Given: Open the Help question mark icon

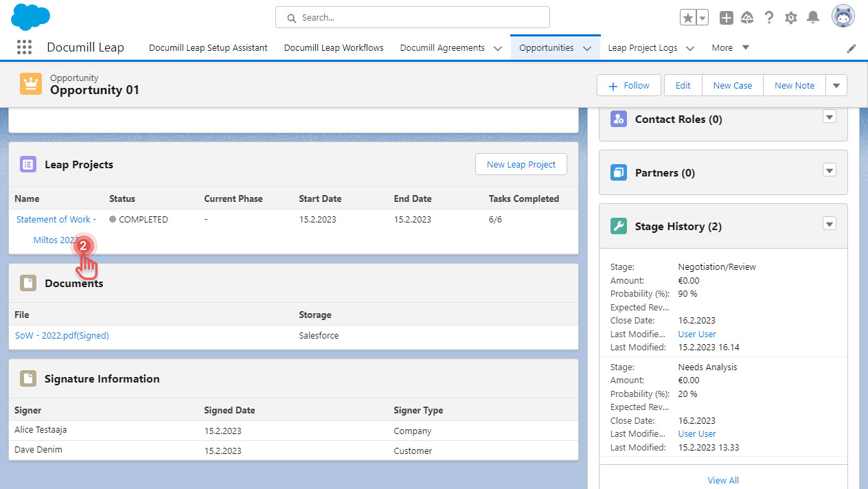Looking at the screenshot, I should click(x=769, y=18).
